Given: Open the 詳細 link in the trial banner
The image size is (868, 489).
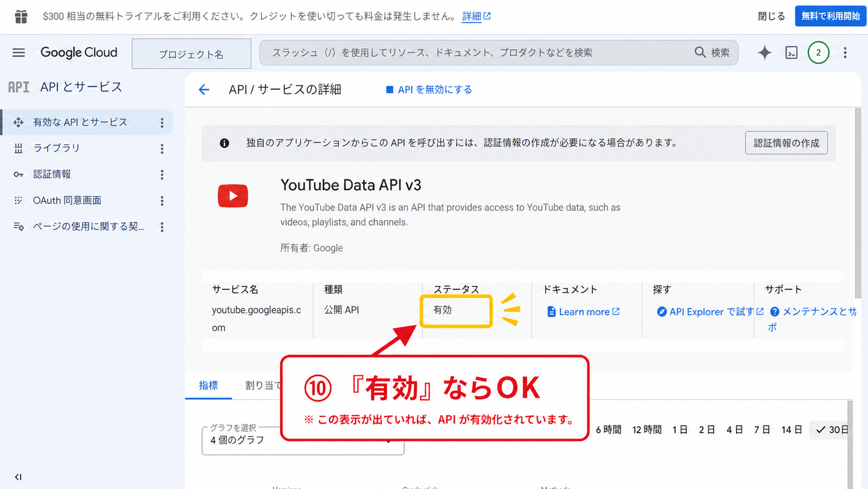Looking at the screenshot, I should pos(476,16).
